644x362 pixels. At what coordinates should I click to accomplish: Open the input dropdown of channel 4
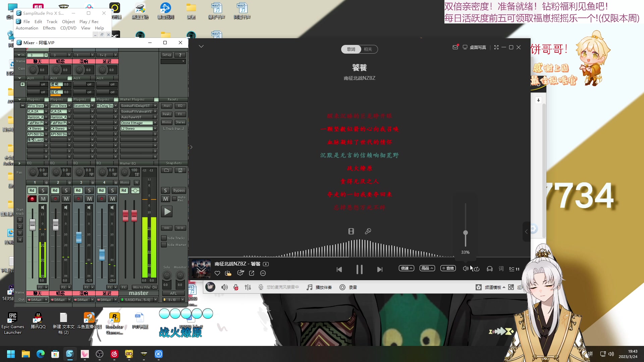115,55
